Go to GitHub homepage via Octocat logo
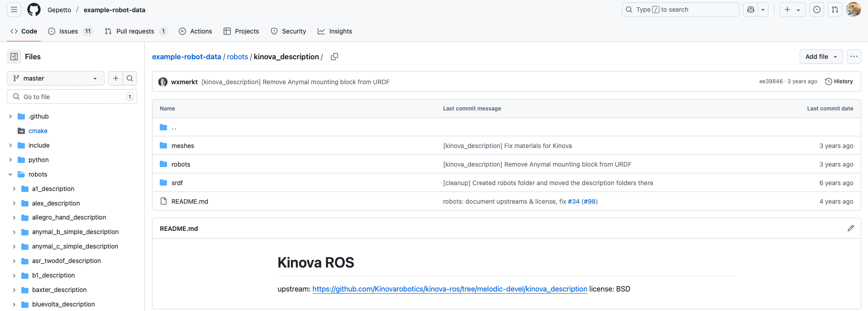868x311 pixels. click(34, 10)
